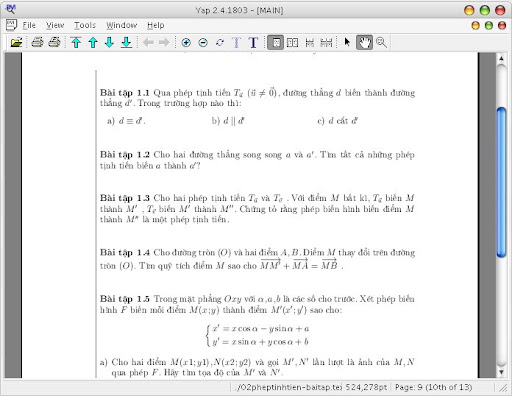This screenshot has height=396, width=512.
Task: Click the page indicator 'Page: 9 (10th of 13)'
Action: [433, 387]
